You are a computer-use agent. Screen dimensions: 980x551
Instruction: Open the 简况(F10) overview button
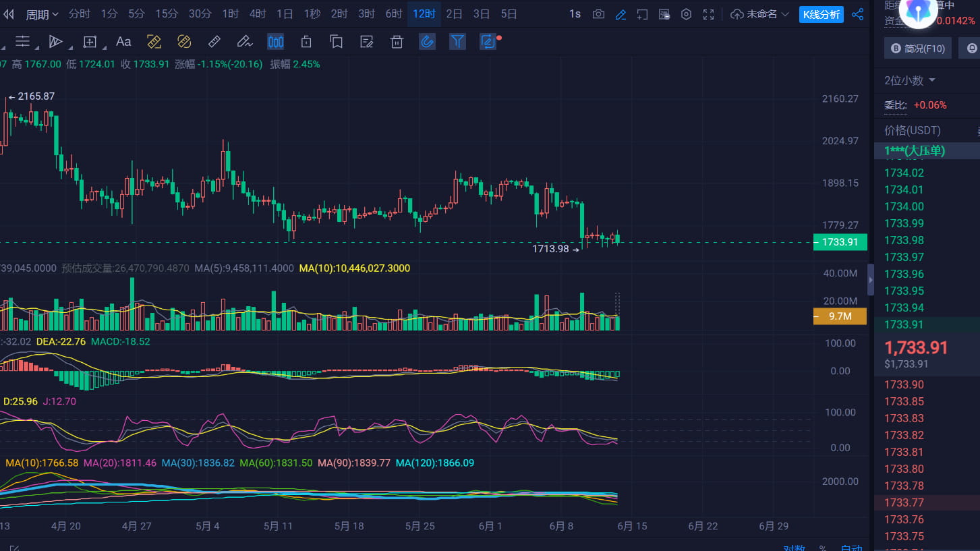click(x=918, y=48)
